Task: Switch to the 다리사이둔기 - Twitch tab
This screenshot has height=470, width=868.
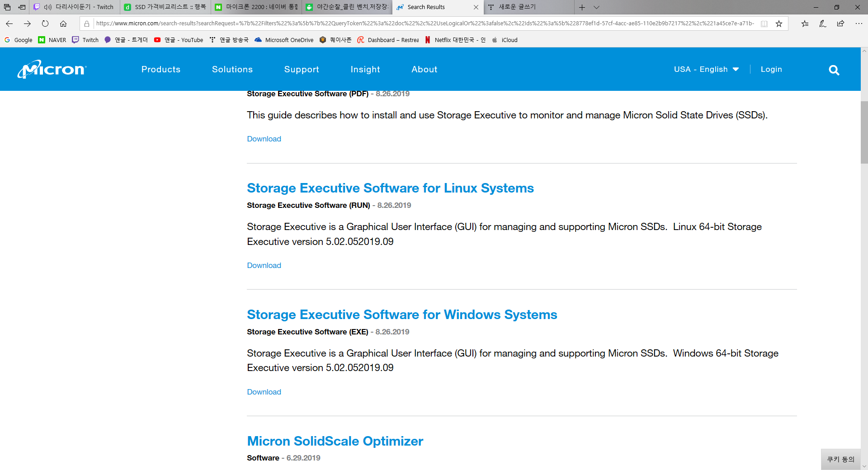Action: click(75, 7)
